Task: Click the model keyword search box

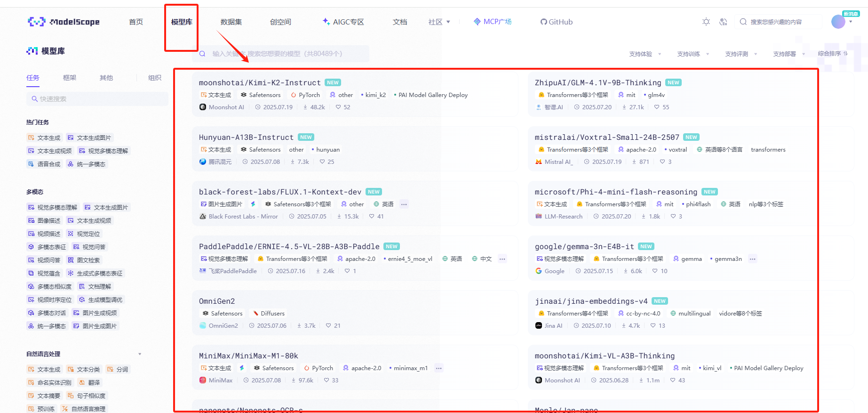Action: coord(280,54)
